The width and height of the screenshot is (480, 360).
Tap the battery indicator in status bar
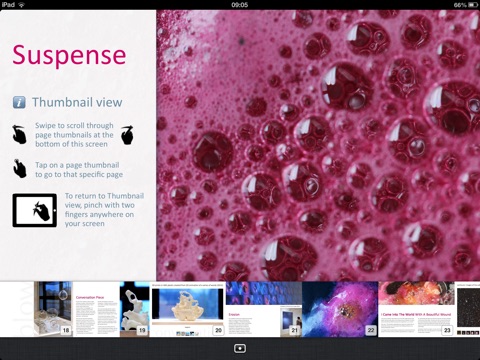tap(473, 5)
